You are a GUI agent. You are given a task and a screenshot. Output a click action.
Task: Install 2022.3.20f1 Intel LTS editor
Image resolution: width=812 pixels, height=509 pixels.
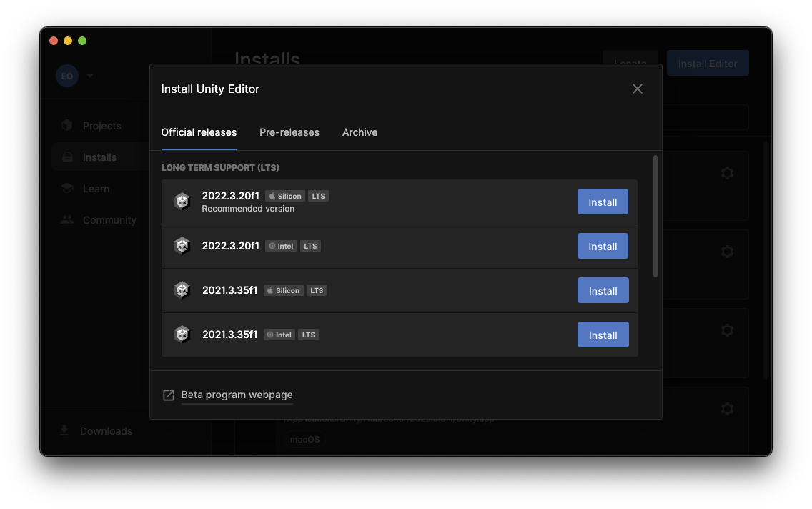603,247
